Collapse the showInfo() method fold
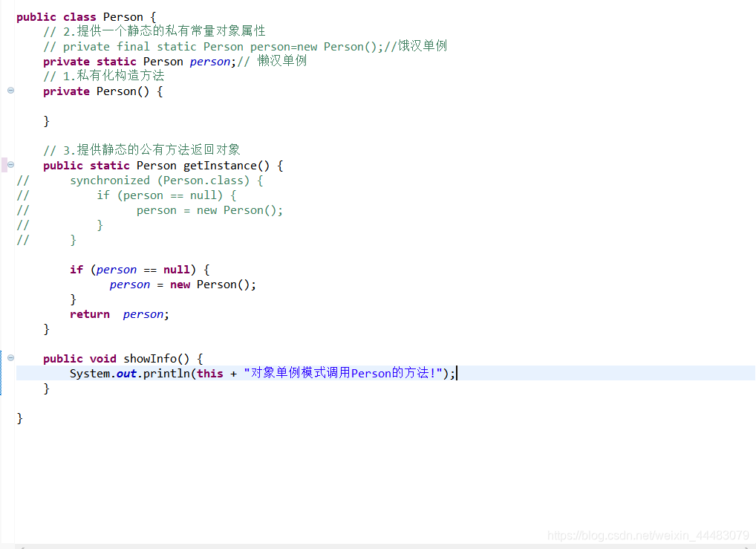This screenshot has height=549, width=756. [10, 357]
